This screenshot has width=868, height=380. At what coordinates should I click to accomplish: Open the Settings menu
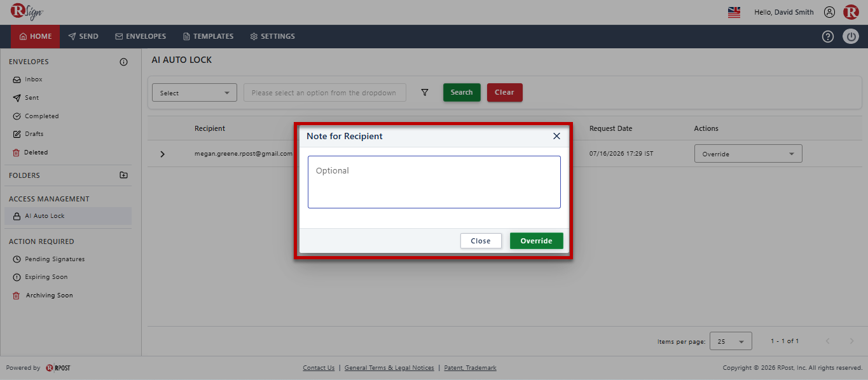272,36
